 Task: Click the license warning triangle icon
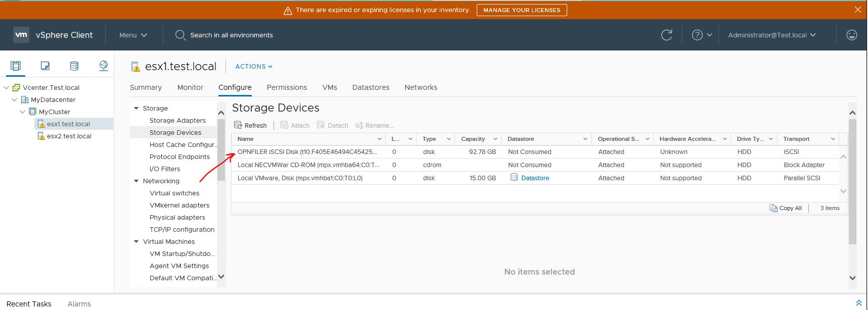pos(288,10)
